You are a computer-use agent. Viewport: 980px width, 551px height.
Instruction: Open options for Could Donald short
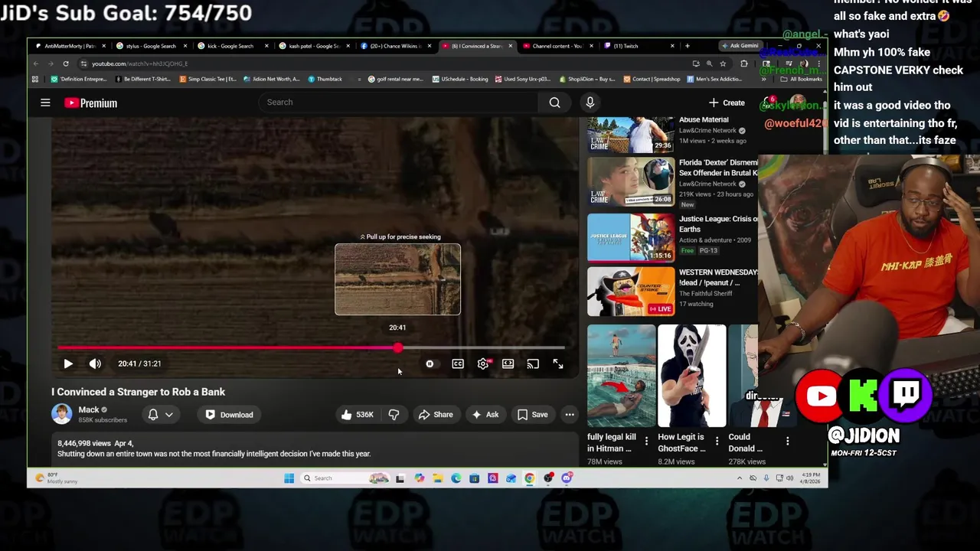pos(787,441)
